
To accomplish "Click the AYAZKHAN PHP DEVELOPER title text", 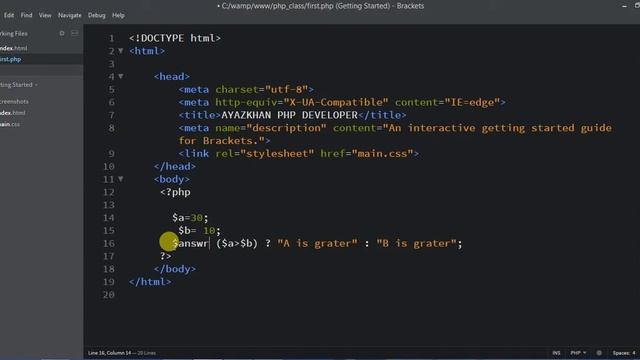I will click(289, 115).
